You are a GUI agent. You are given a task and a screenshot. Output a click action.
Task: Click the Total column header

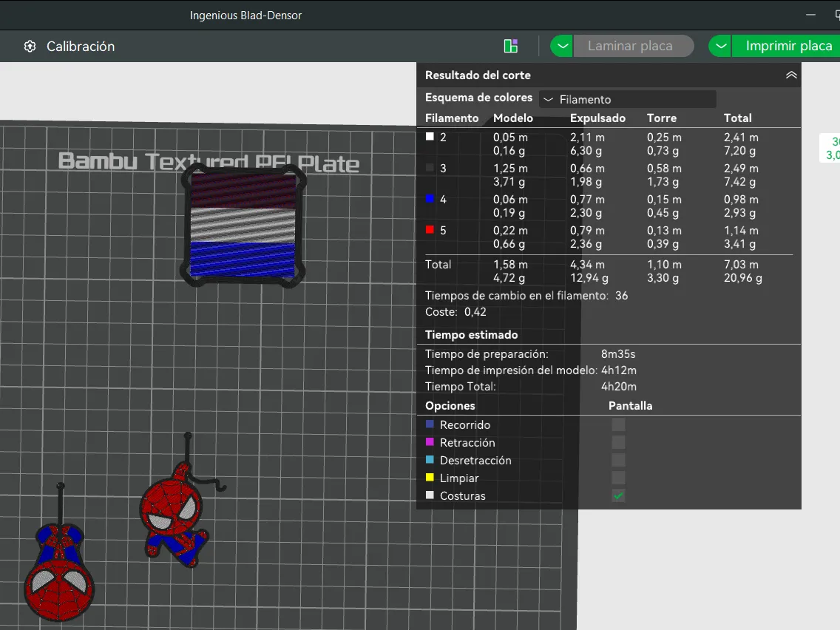[738, 118]
